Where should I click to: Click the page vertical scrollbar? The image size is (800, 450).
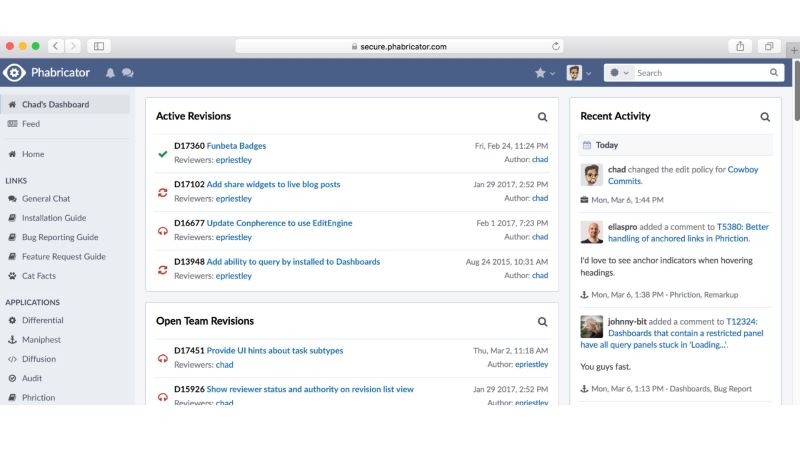(796, 90)
